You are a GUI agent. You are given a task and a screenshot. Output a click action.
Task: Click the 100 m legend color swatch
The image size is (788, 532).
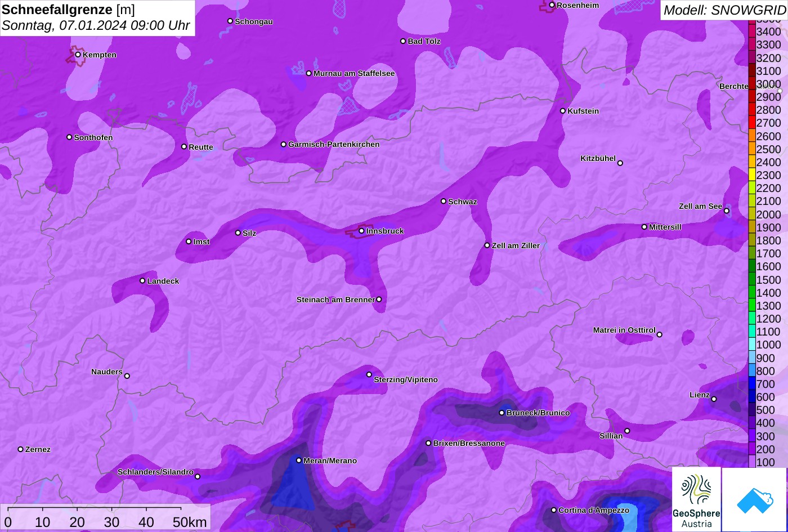point(751,462)
